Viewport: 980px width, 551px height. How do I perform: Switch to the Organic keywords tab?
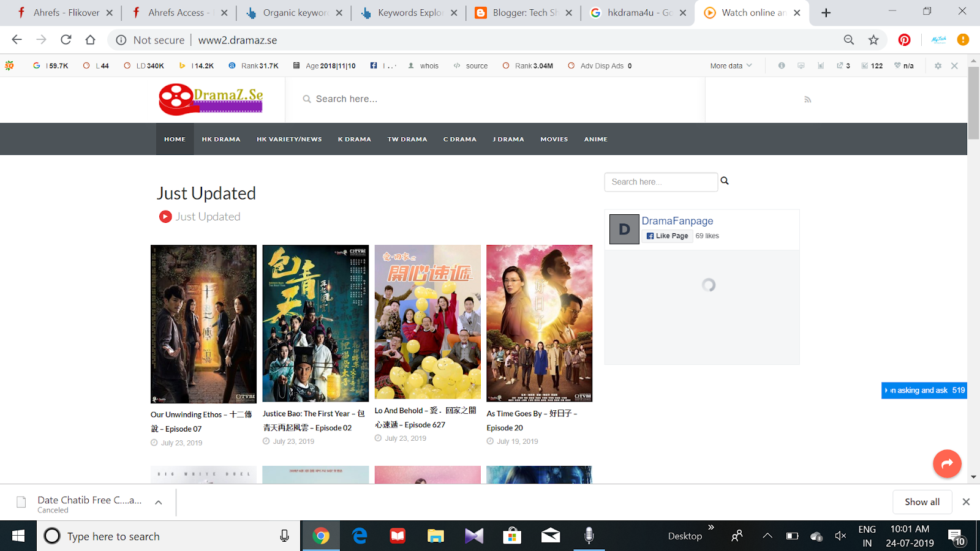click(296, 13)
